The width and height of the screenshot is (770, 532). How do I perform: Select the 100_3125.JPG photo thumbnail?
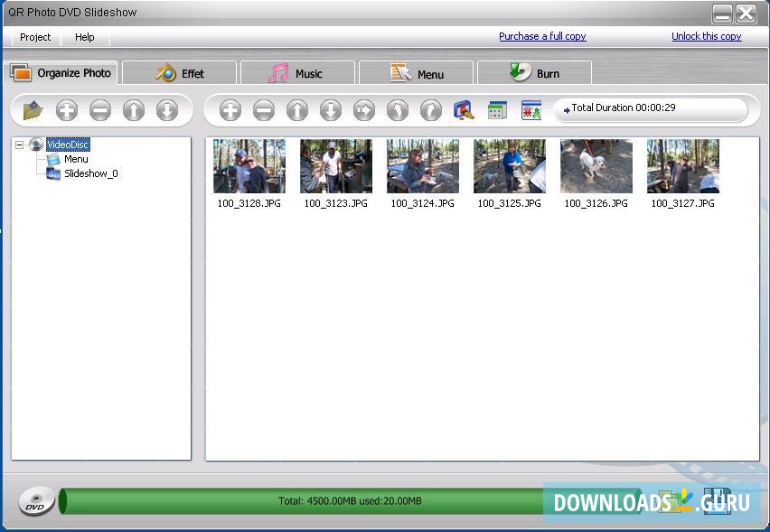point(509,166)
